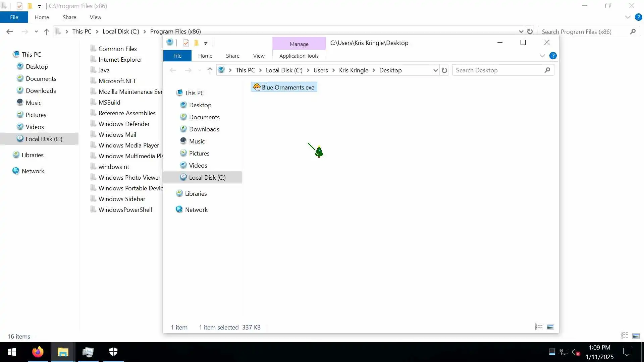The image size is (644, 362).
Task: Open Windows Security shield in taskbar
Action: tap(113, 352)
